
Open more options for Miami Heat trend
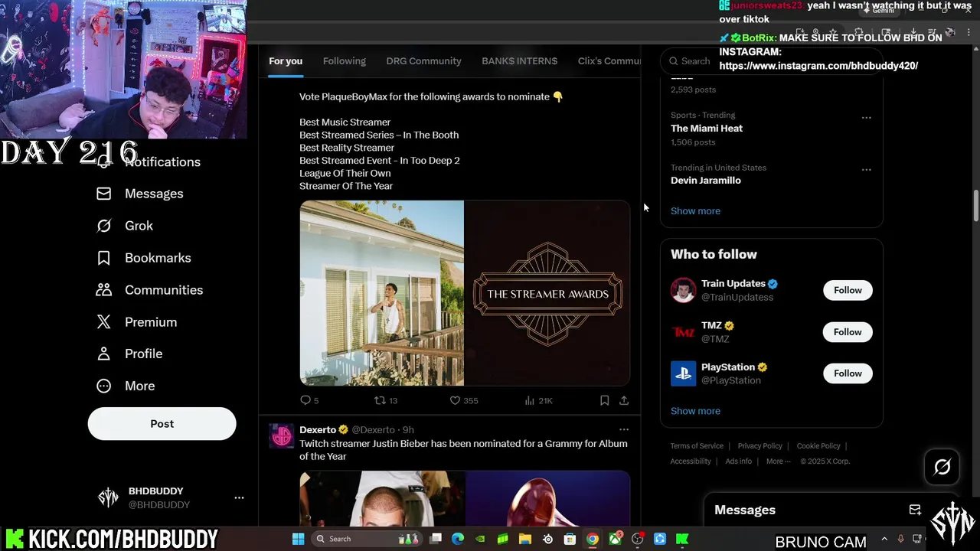tap(866, 118)
